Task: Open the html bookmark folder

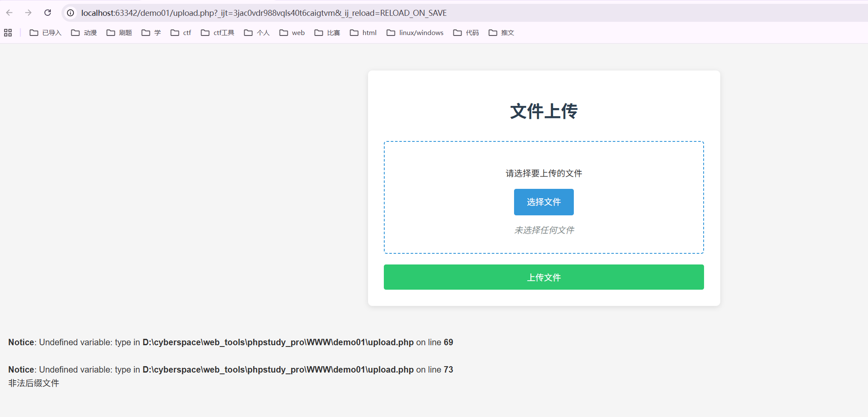Action: (363, 32)
